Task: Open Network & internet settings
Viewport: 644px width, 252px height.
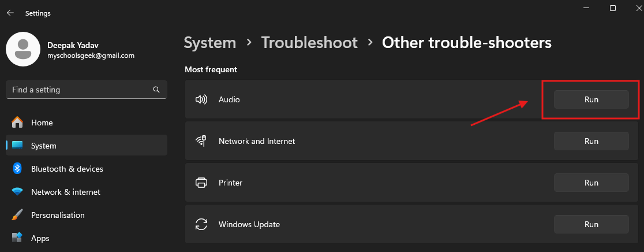Action: [x=65, y=192]
